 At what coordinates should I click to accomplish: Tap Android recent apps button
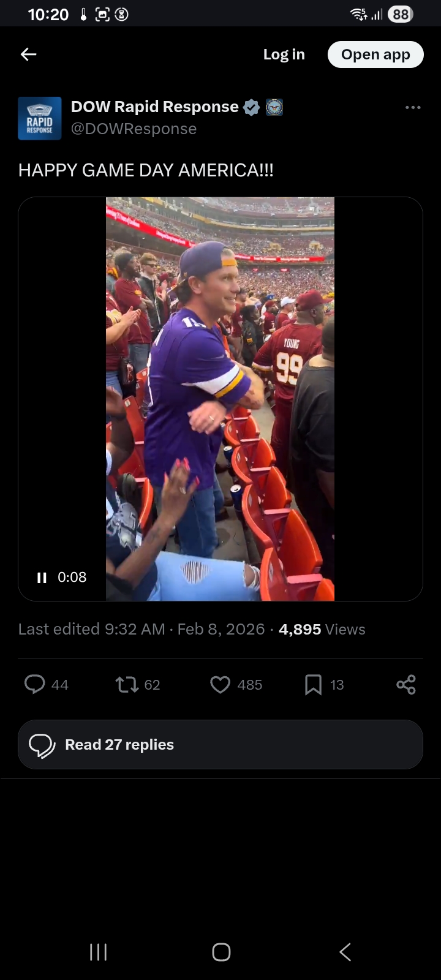coord(98,952)
